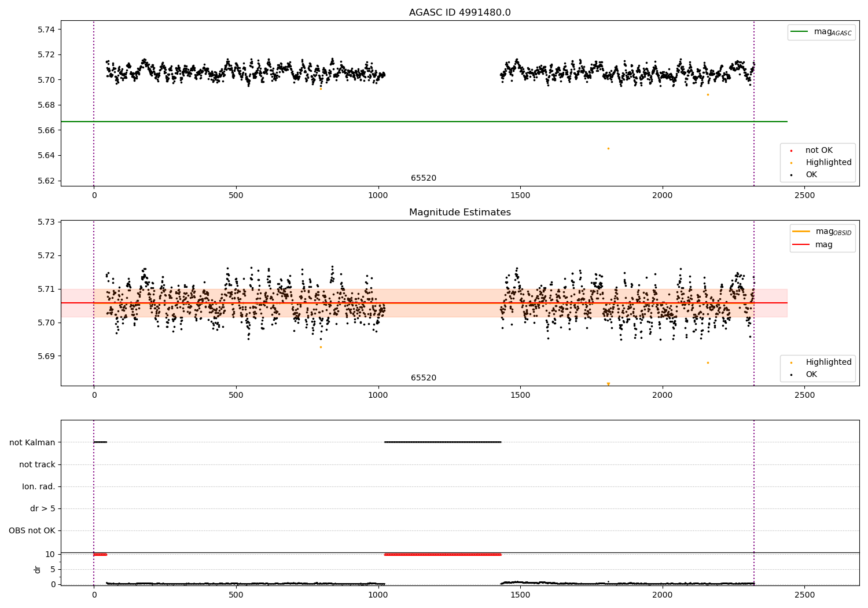Screen dimensions: 868x608
Task: Click the orange triangle marker at the bottom of Magnitude Estimates
Action: (x=608, y=384)
